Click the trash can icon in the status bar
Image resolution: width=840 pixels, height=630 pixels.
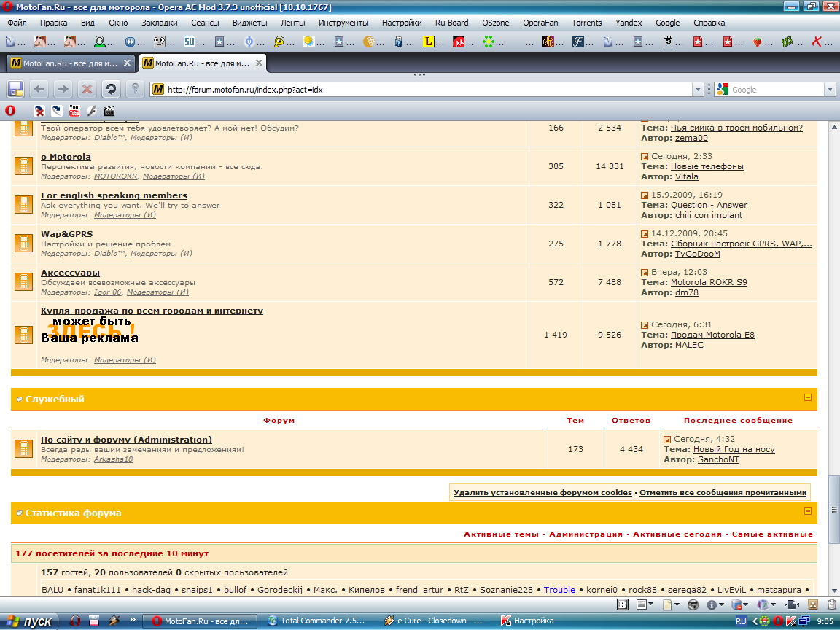pyautogui.click(x=831, y=604)
